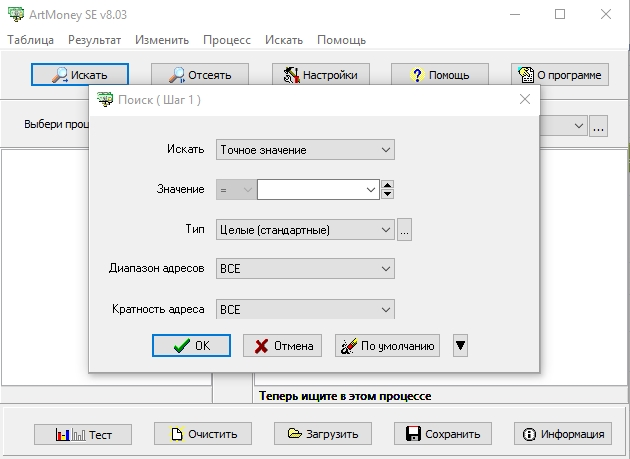
Task: Click the open folder icon on Загрузить
Action: tap(295, 433)
